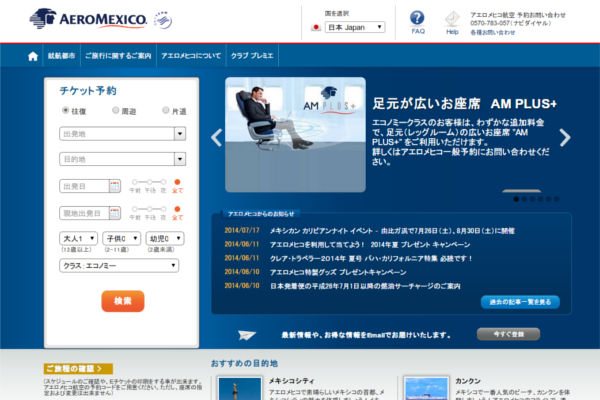600x400 pixels.
Task: Open the カンクン destination thumbnail
Action: (426, 389)
